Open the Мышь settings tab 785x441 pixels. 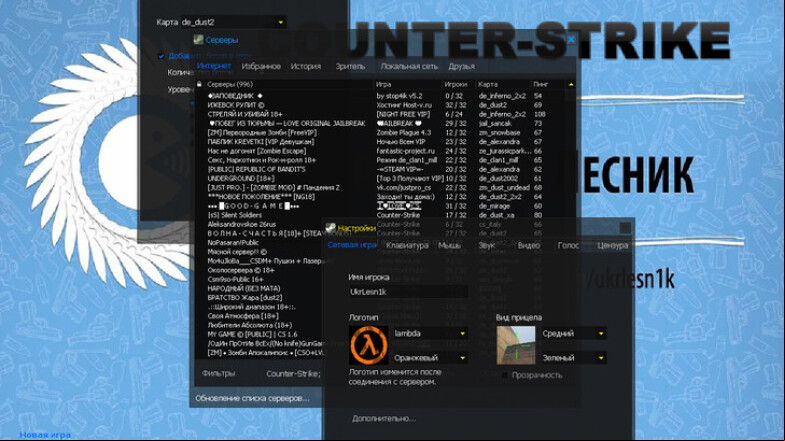point(449,245)
